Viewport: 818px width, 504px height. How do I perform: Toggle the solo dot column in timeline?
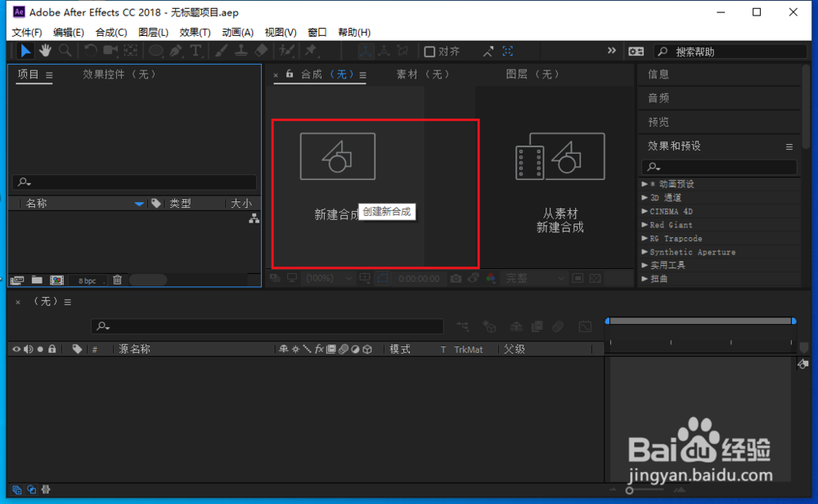pos(40,349)
